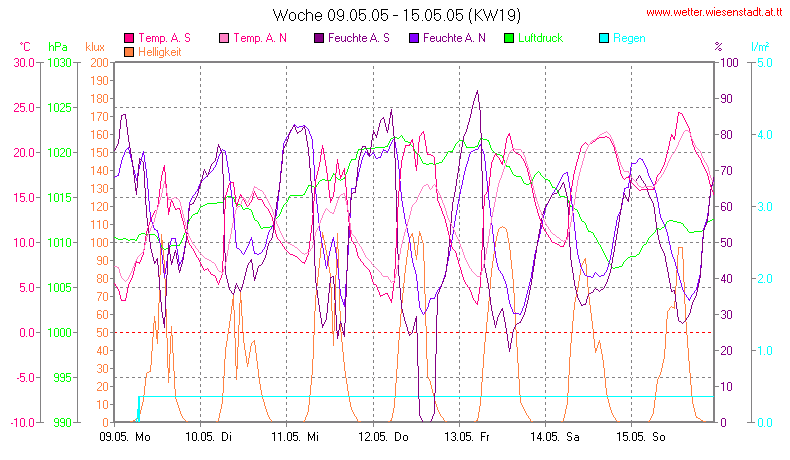
Task: Click the cyan Regen legend swatch
Action: [x=603, y=38]
